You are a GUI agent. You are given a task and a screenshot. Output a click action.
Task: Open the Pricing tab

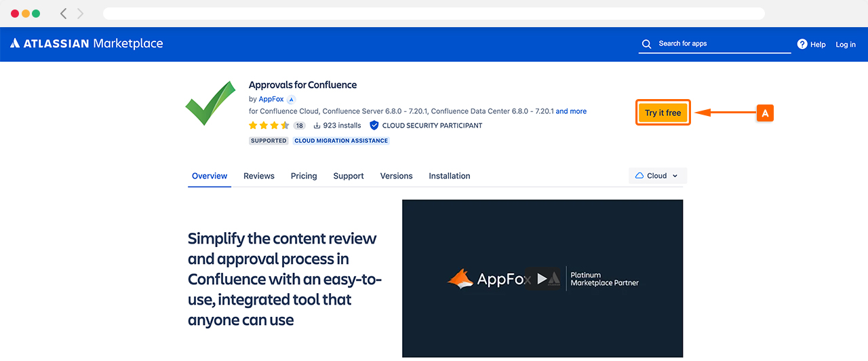pos(304,176)
